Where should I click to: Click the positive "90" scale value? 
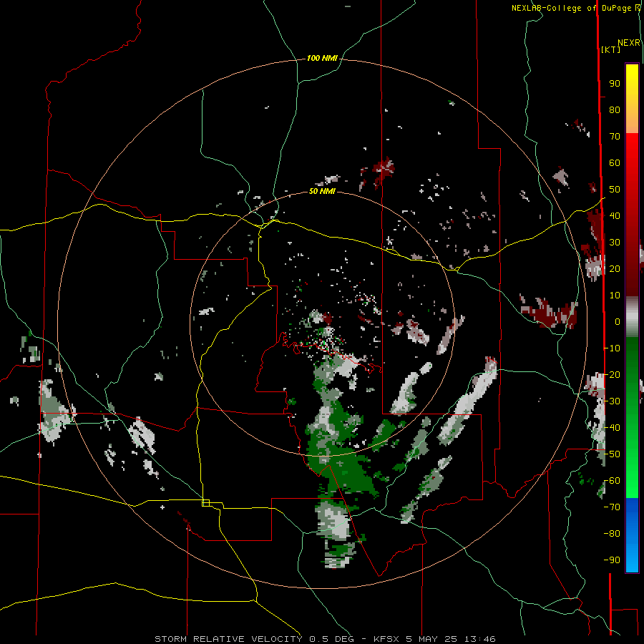pos(615,84)
